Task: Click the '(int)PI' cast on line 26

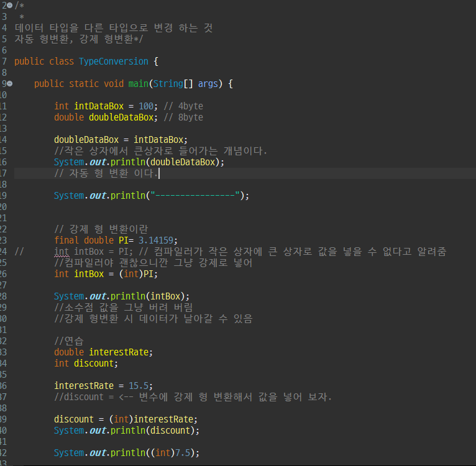Action: [x=136, y=274]
